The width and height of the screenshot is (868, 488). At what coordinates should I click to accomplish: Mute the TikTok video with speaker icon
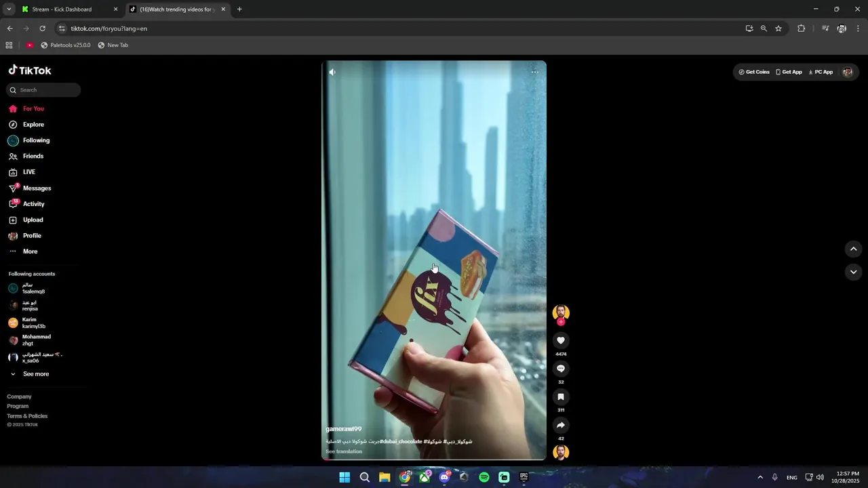332,72
